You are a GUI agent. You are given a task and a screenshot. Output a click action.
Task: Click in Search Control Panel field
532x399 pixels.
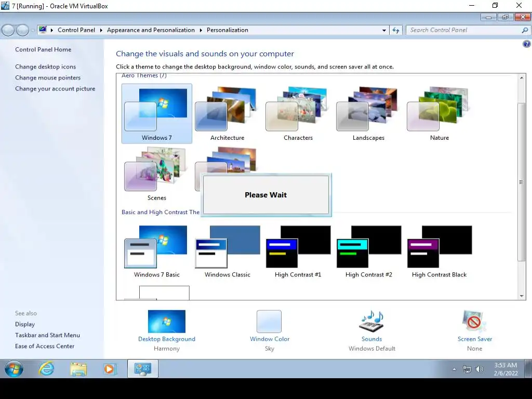click(464, 30)
